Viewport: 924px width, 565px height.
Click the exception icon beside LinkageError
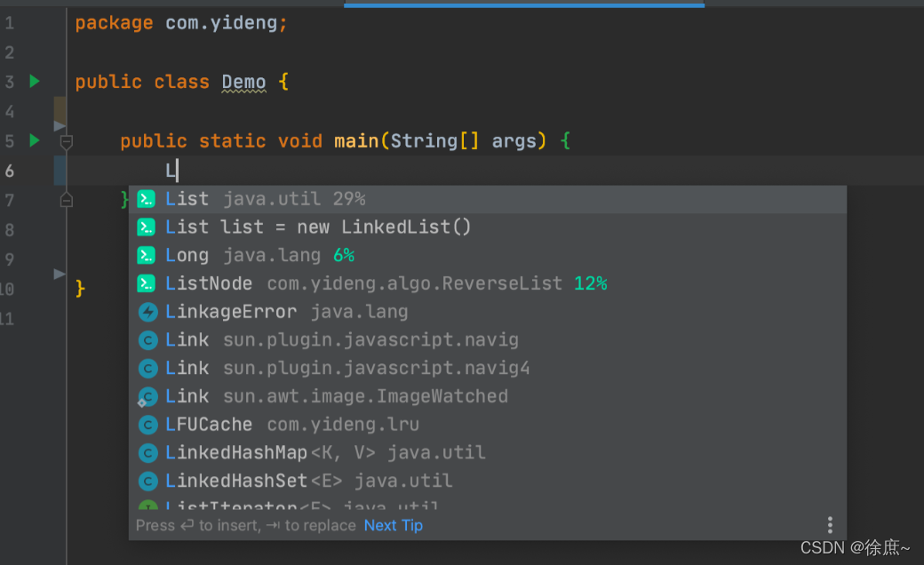pos(147,312)
